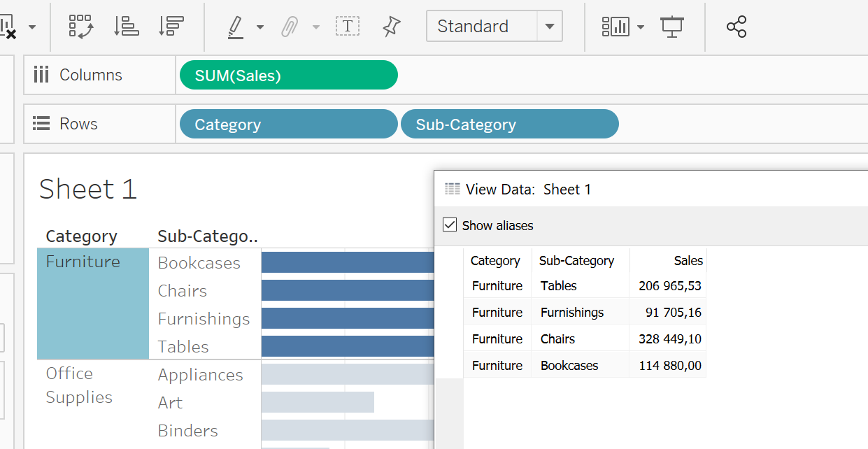Image resolution: width=868 pixels, height=449 pixels.
Task: Select the 328 449,10 sales value
Action: pyautogui.click(x=670, y=338)
